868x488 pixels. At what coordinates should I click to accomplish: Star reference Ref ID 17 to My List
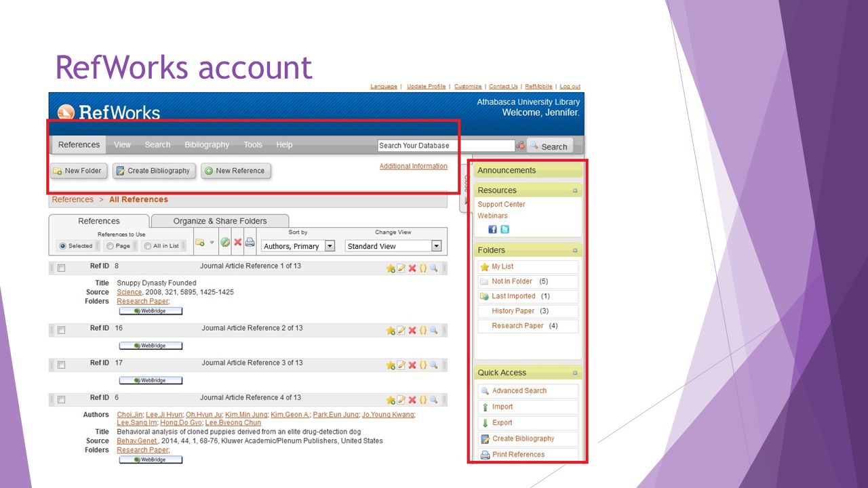pos(391,365)
